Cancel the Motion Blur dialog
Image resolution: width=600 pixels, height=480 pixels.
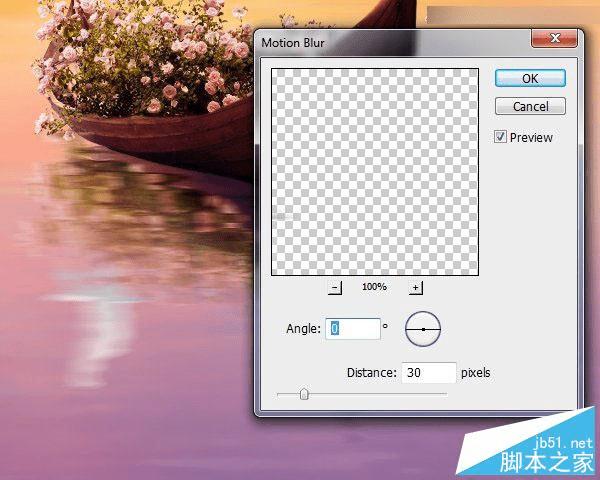click(x=530, y=106)
